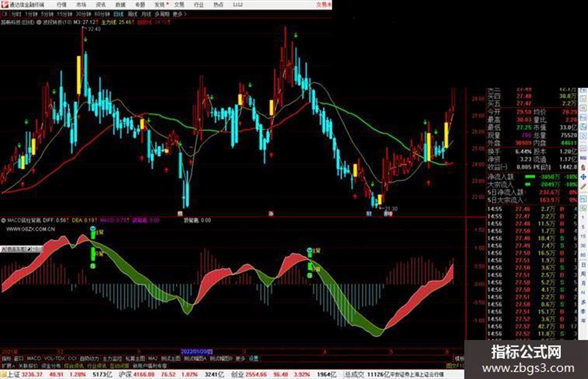
Task: Open the 行业 menu item
Action: point(198,5)
